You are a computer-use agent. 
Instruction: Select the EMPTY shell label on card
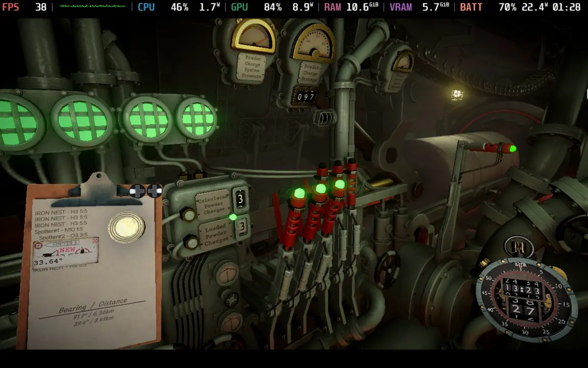(63, 244)
